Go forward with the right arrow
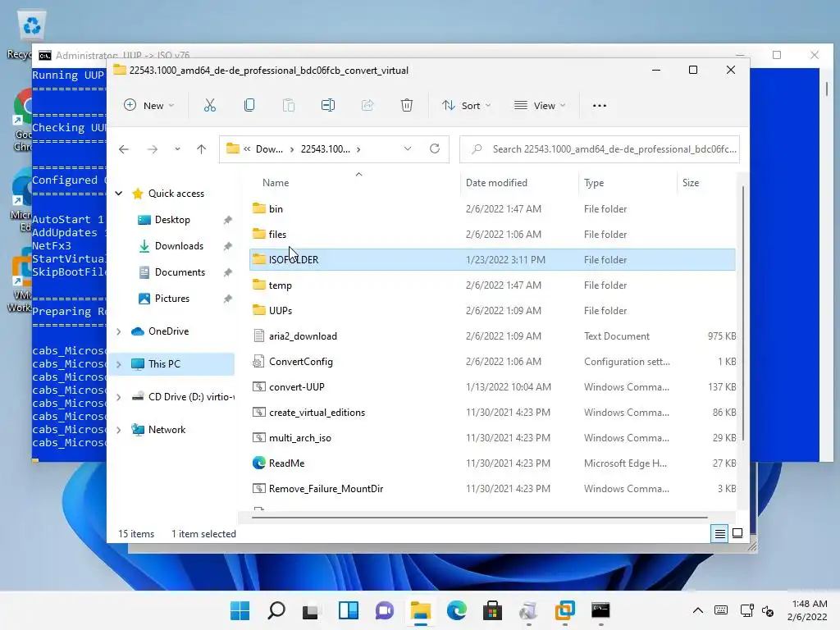The height and width of the screenshot is (630, 840). click(x=153, y=149)
